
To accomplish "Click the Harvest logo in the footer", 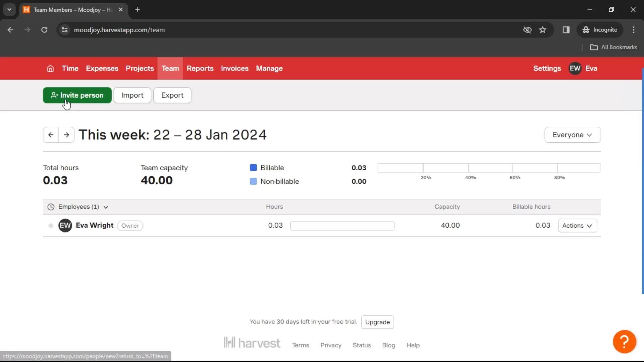I will coord(252,343).
